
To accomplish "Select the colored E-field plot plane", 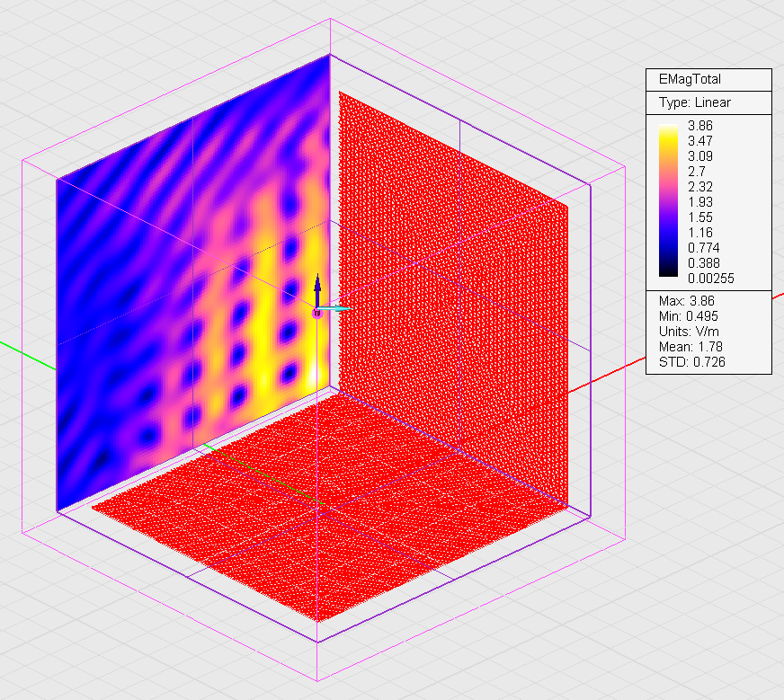I will point(192,285).
